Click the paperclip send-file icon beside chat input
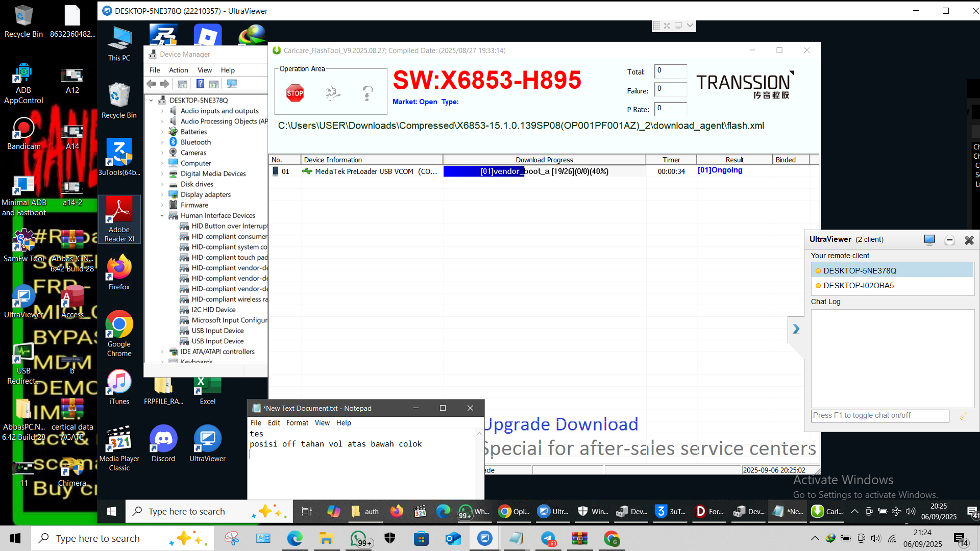The height and width of the screenshot is (551, 980). click(963, 416)
